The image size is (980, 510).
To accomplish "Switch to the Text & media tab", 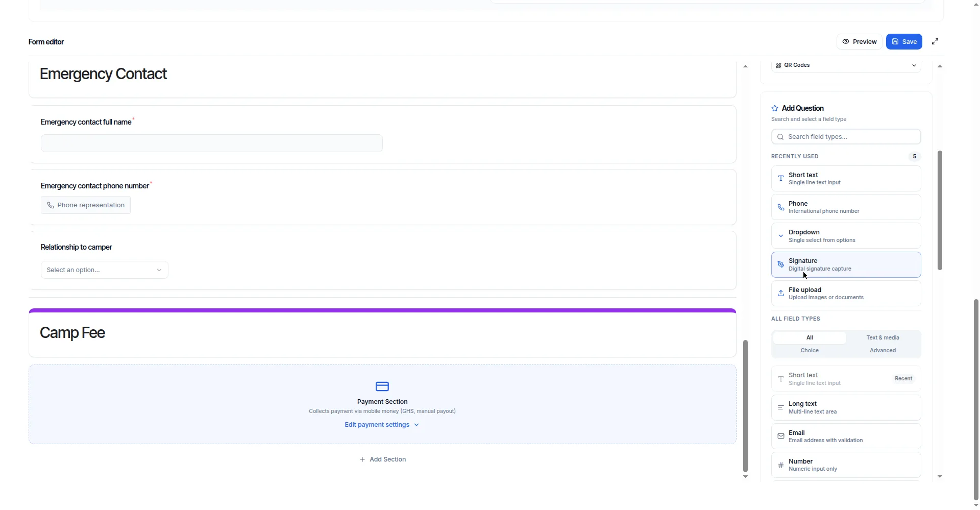I will [x=883, y=338].
